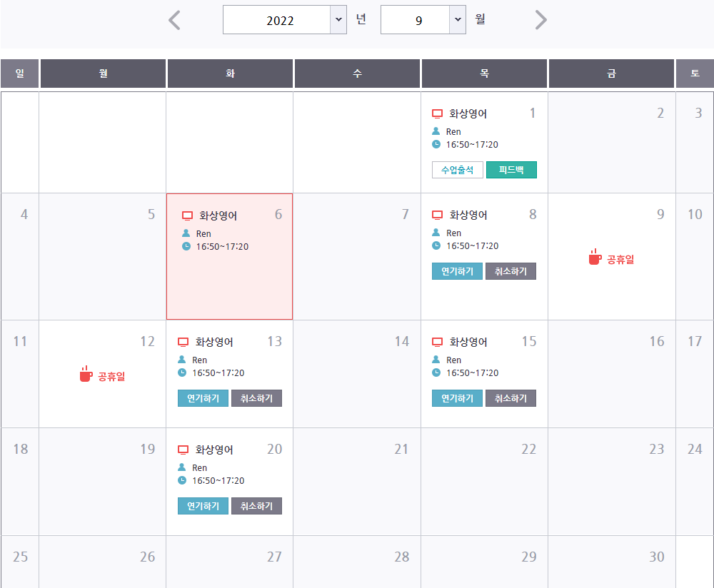Click monitor icon on September 1 class
The height and width of the screenshot is (588, 714).
[437, 113]
